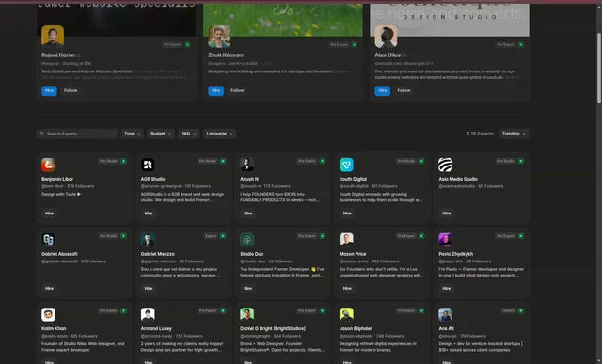Viewport: 602px width, 364px height.
Task: Click the page vertical scrollbar thumb
Action: [599, 68]
